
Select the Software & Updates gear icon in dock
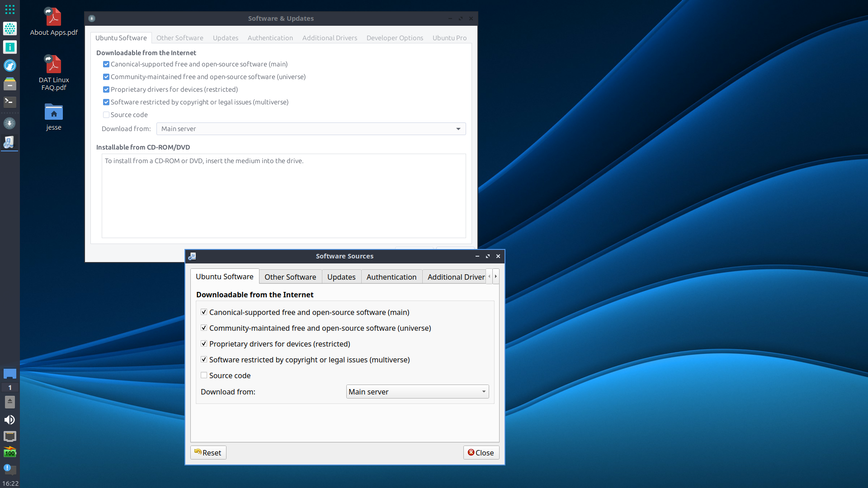[x=9, y=123]
